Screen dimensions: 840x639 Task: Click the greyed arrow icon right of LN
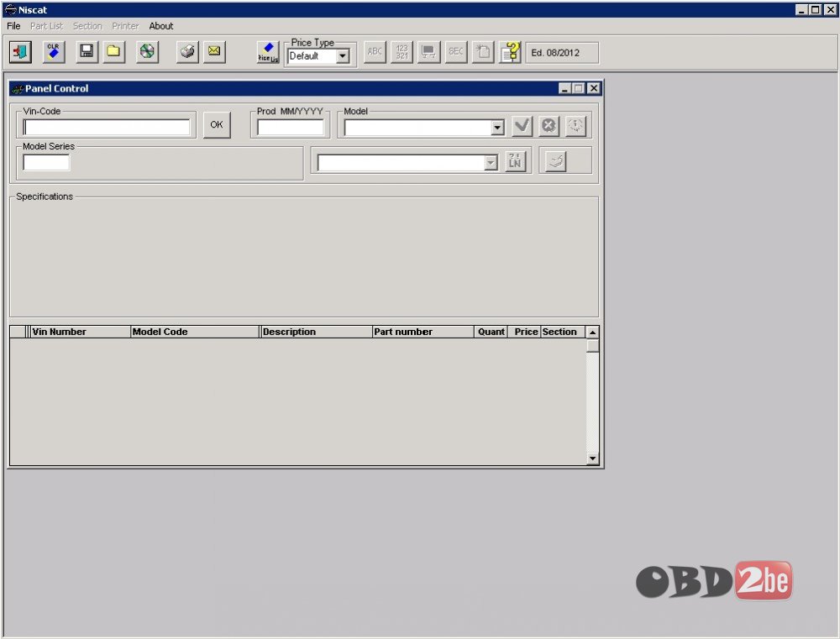coord(556,161)
